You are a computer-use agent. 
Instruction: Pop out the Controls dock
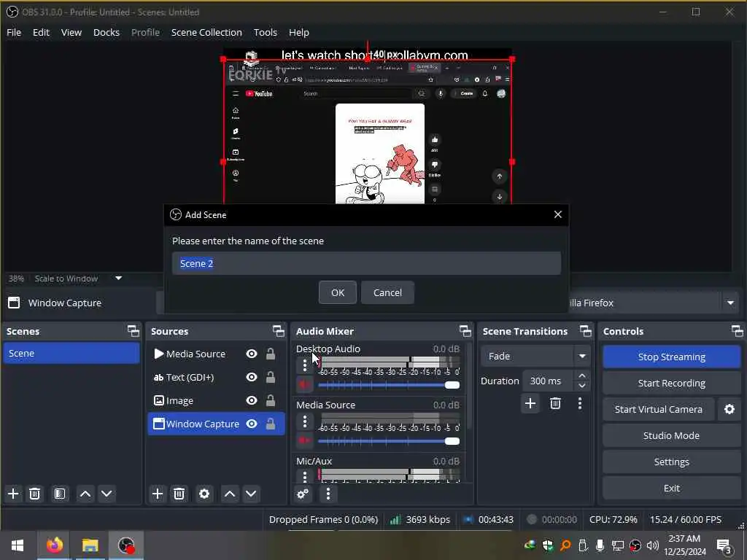(x=737, y=331)
